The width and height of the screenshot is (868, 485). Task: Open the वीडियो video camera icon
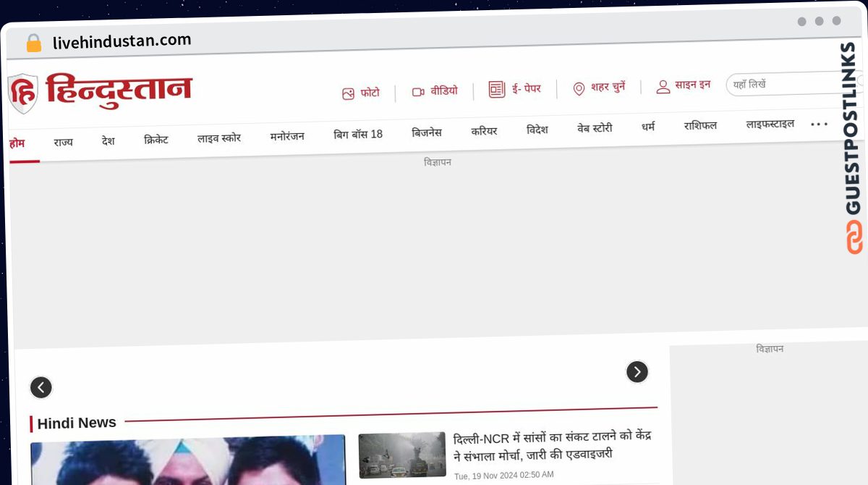418,92
